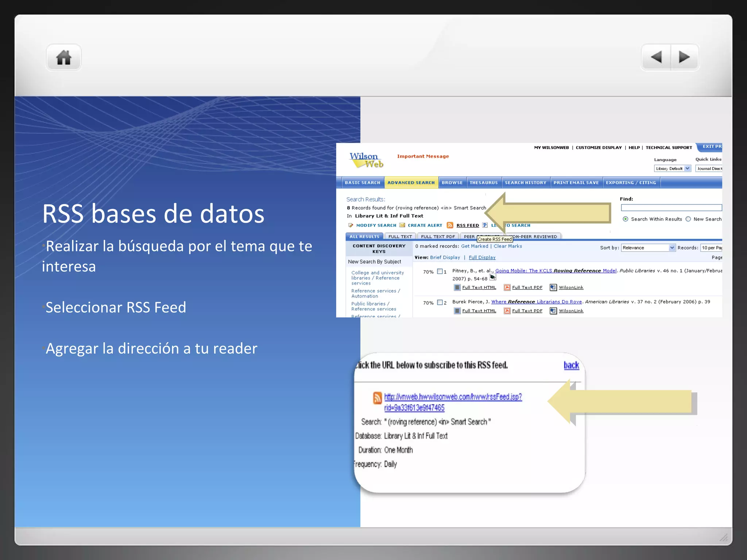The height and width of the screenshot is (560, 747).
Task: Click the Full Text HTML text link for Burek Pierce
Action: (x=479, y=311)
